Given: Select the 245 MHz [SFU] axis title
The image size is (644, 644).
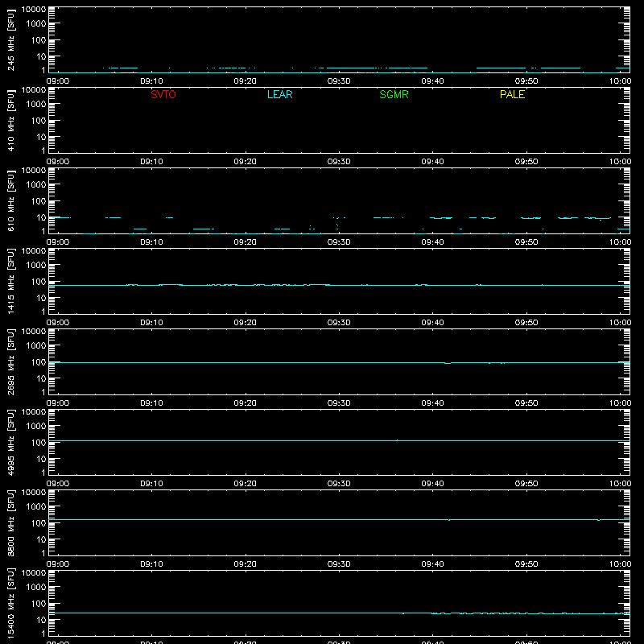Looking at the screenshot, I should (11, 39).
